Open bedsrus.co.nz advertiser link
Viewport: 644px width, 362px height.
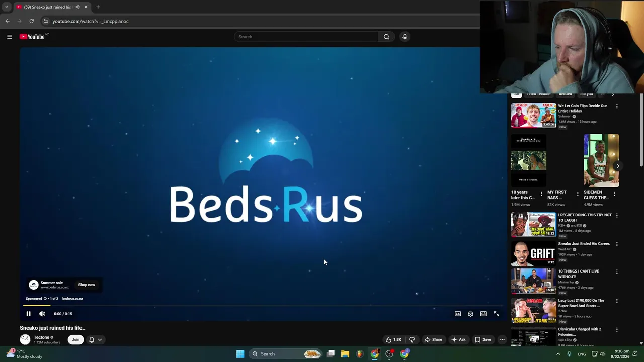pyautogui.click(x=72, y=299)
